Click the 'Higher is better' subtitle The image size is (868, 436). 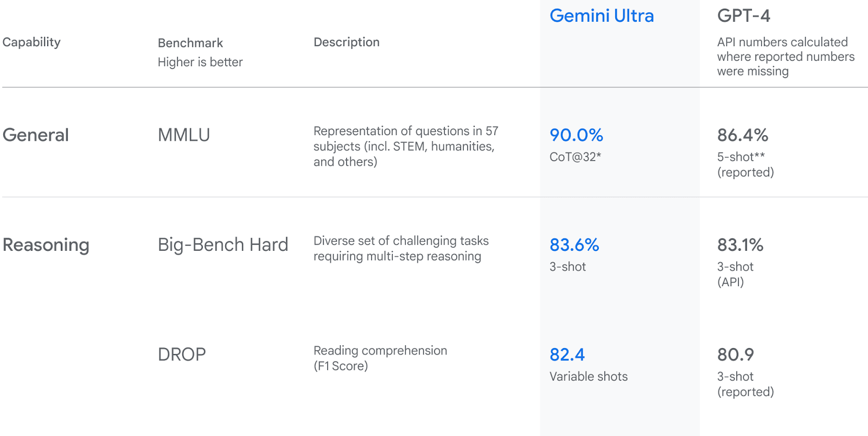[x=200, y=62]
